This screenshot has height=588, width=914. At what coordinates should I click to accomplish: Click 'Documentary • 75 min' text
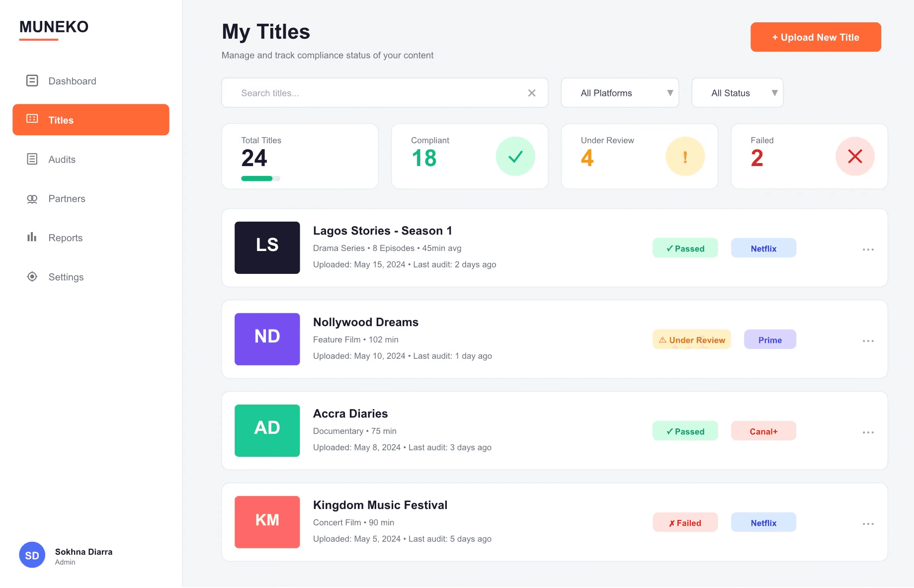click(x=354, y=431)
